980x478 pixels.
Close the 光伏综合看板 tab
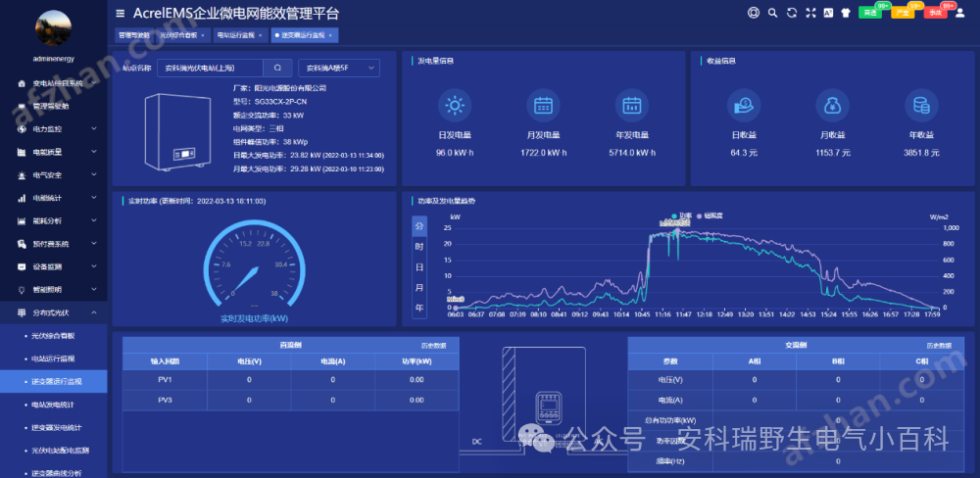[203, 35]
